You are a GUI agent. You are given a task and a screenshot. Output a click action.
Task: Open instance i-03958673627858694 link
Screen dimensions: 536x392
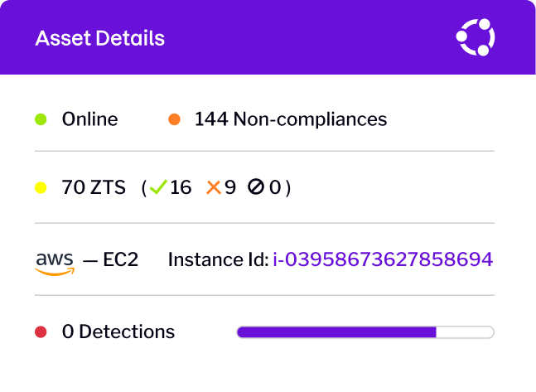pos(383,259)
